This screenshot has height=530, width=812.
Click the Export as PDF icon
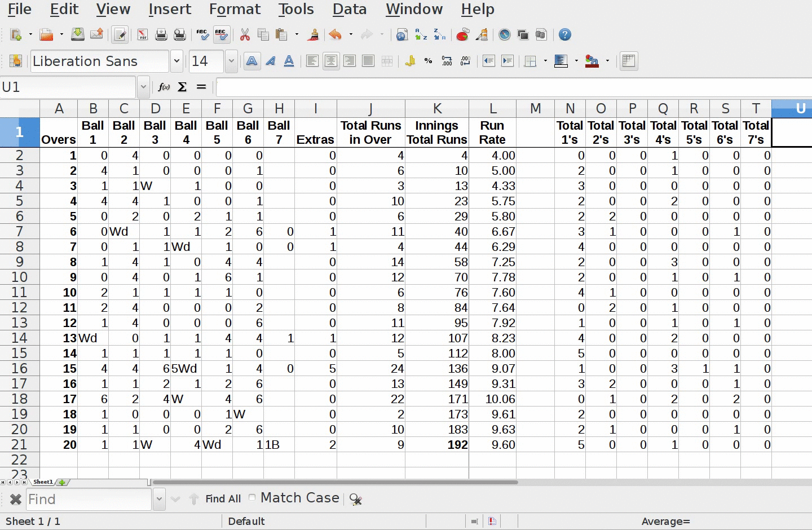[143, 35]
